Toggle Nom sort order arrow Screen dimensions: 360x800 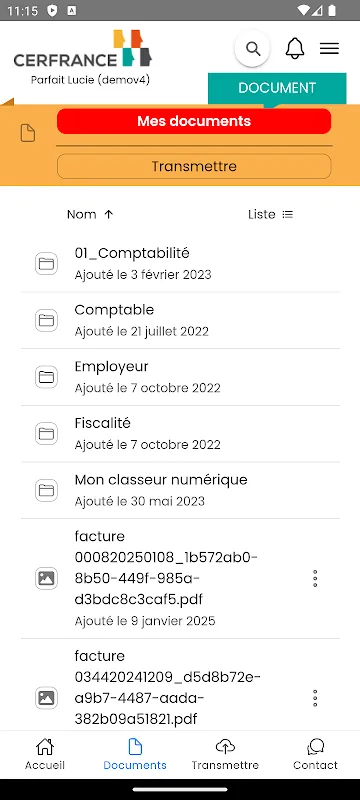tap(109, 214)
